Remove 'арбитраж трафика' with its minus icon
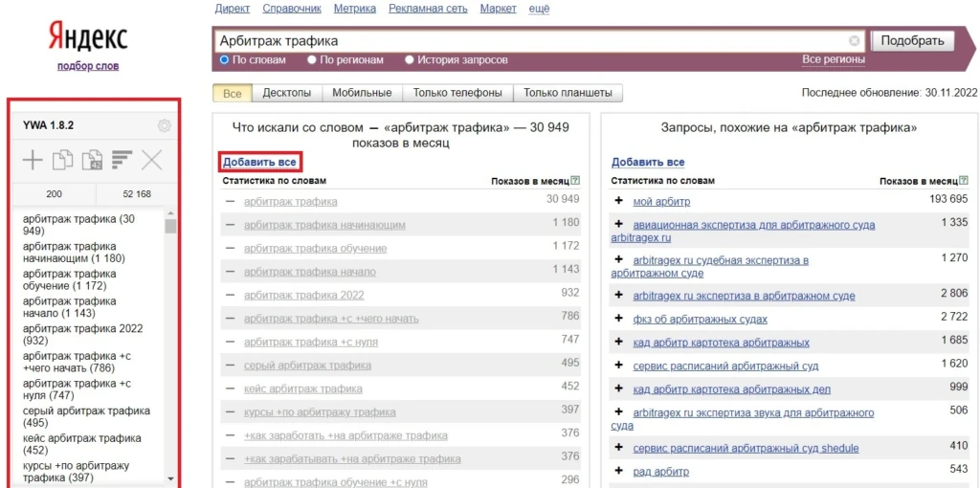The image size is (980, 488). click(231, 201)
